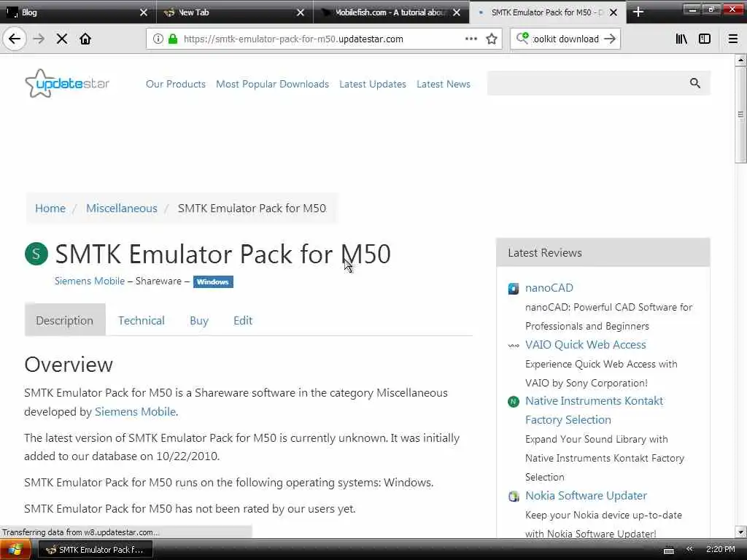Click the VAIO review icon
Screen dimensions: 747x560
(513, 346)
